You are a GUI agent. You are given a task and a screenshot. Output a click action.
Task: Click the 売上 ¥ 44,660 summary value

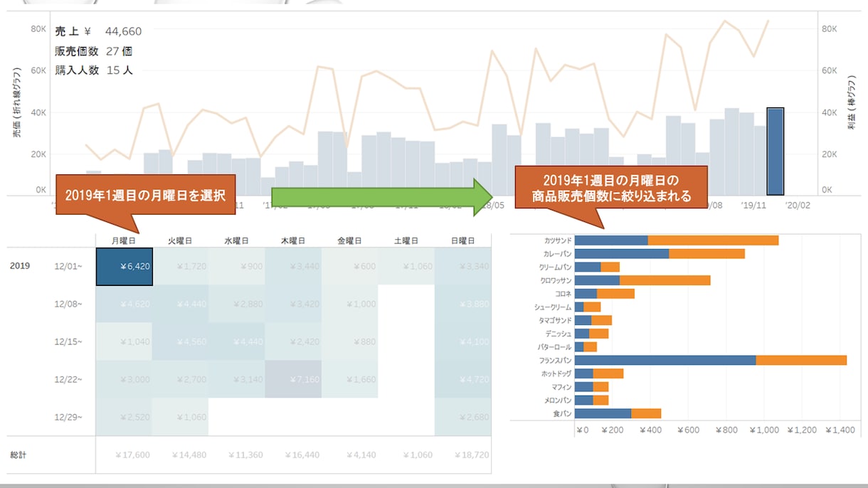pos(98,31)
